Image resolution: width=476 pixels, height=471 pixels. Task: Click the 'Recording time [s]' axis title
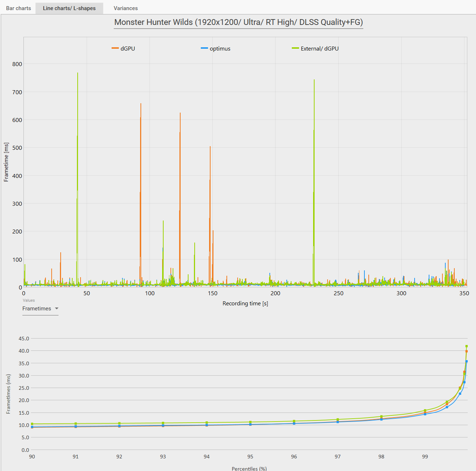click(245, 304)
